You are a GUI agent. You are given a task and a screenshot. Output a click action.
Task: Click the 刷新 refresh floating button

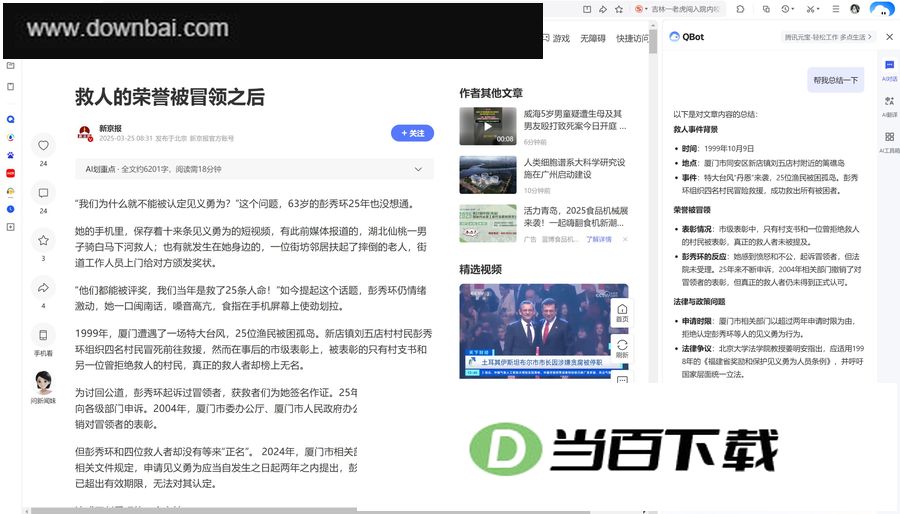click(622, 348)
